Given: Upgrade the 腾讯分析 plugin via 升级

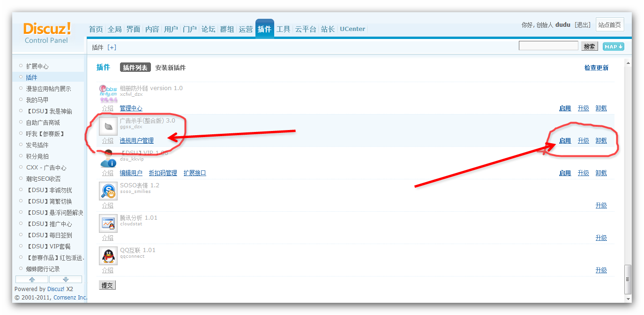Looking at the screenshot, I should (x=601, y=238).
